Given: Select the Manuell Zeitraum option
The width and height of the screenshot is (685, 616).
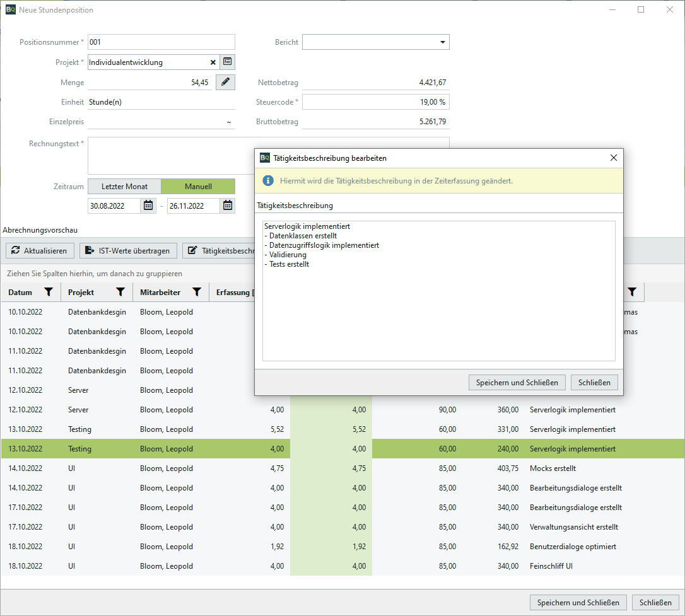Looking at the screenshot, I should pos(198,187).
